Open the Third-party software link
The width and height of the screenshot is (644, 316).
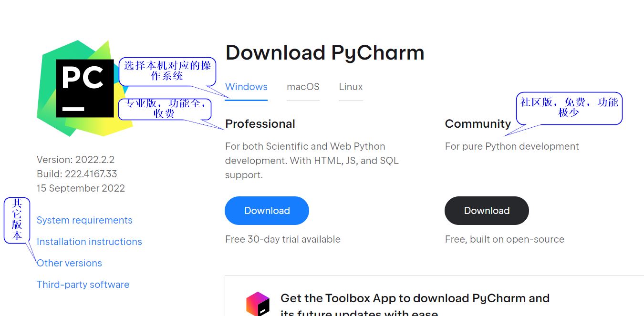(83, 285)
